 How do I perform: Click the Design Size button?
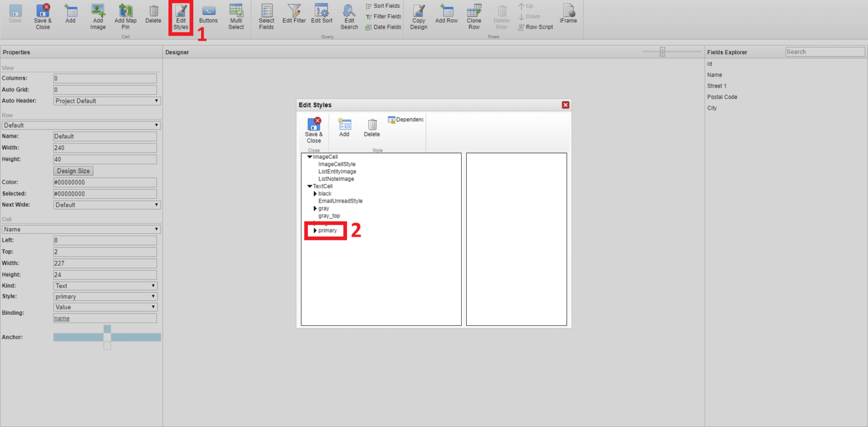point(73,171)
